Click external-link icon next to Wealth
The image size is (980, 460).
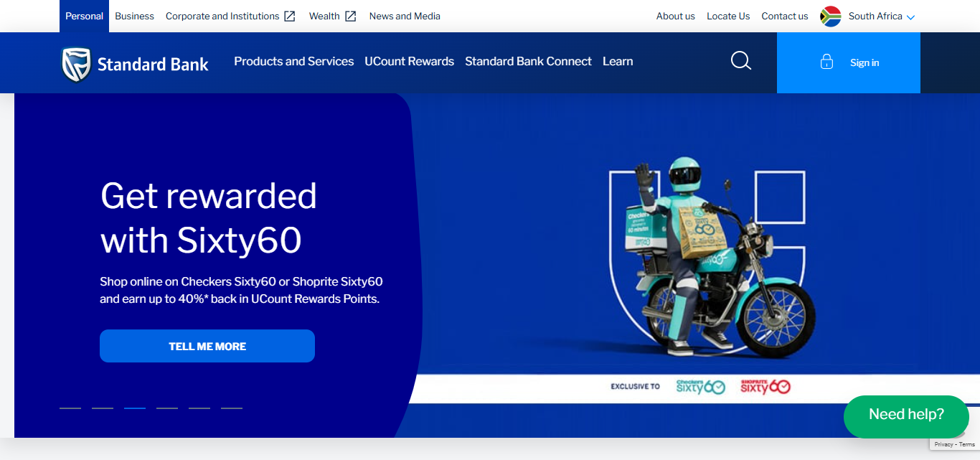tap(351, 16)
